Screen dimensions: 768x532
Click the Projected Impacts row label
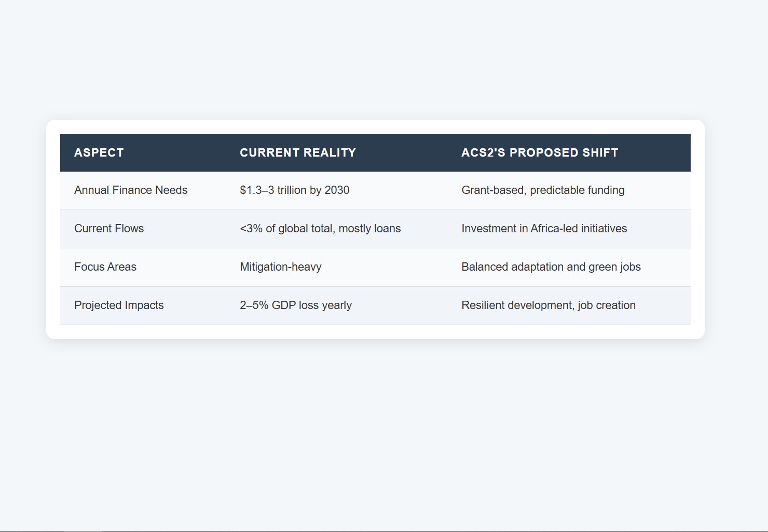pos(119,305)
